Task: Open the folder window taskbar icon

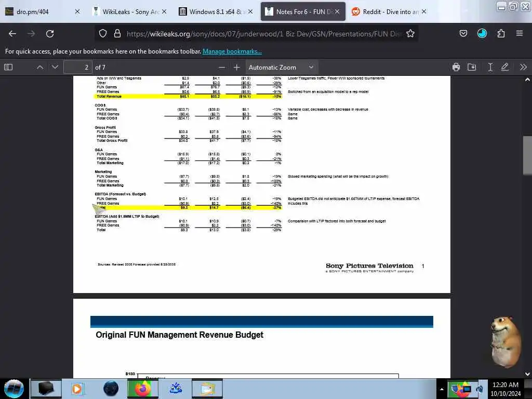Action: pos(207,389)
